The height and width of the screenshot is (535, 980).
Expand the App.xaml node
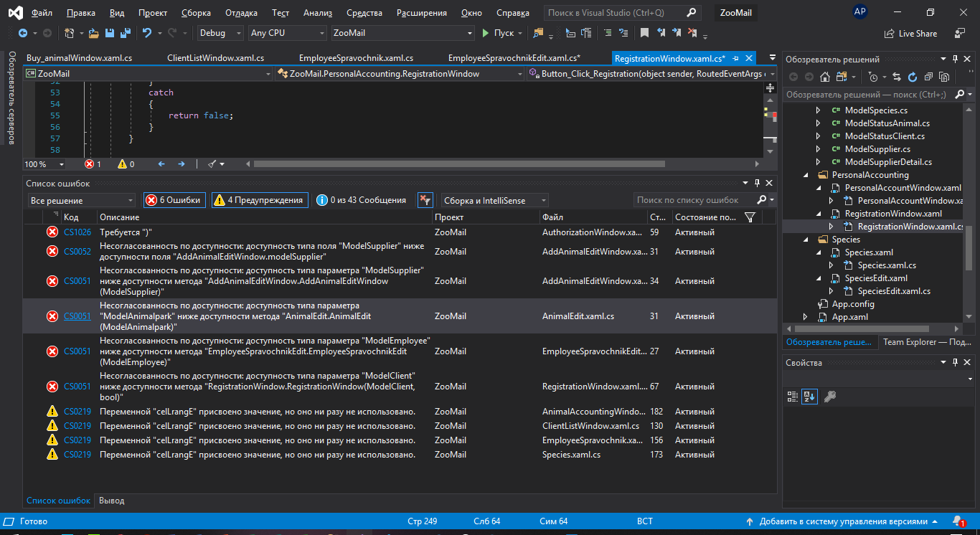[x=805, y=317]
